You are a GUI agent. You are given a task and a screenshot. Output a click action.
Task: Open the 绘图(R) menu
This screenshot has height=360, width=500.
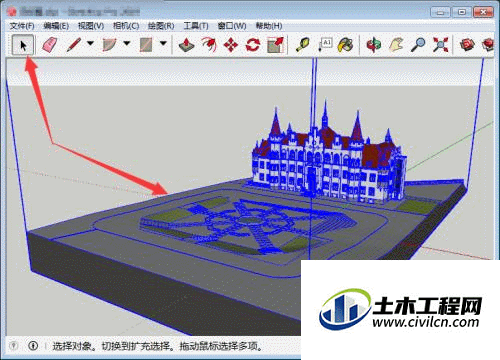coord(161,26)
